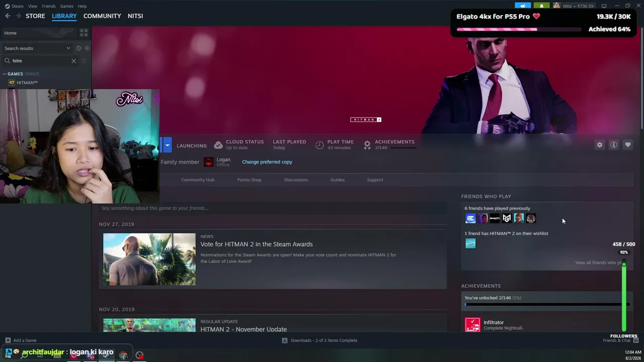Click Change preferred copy link
This screenshot has height=362, width=644.
pyautogui.click(x=267, y=162)
